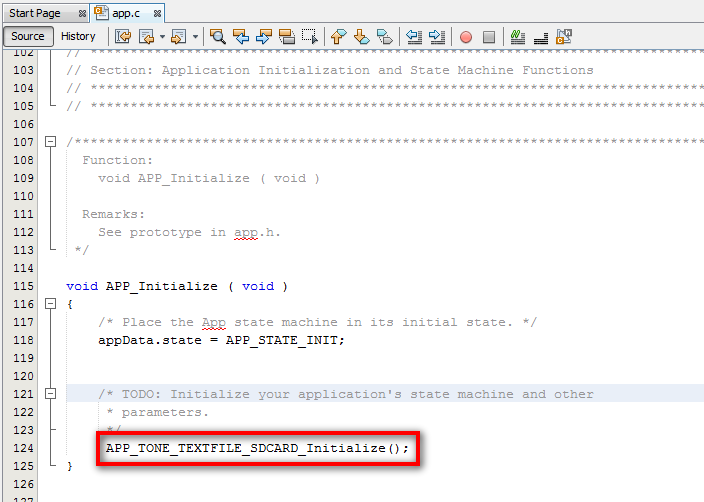Jump to the Last Edit location icon
Screen dimensions: 704x502
(124, 37)
